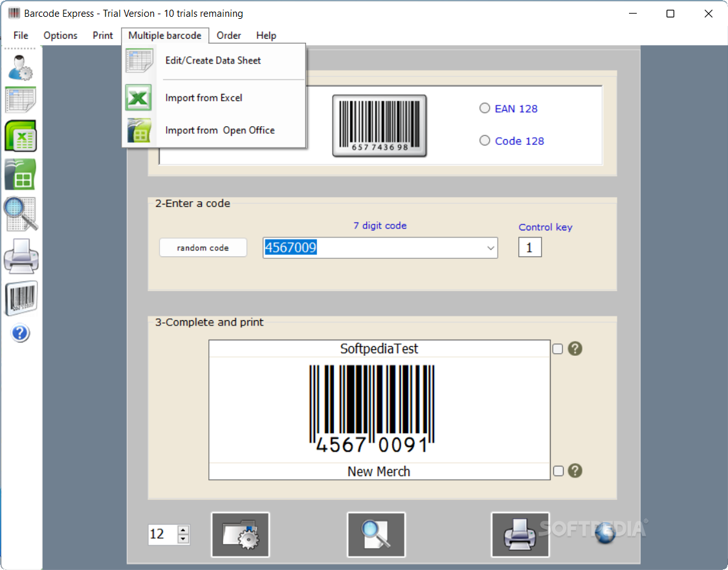
Task: Decrease the copies count spinner down arrow
Action: tap(183, 539)
